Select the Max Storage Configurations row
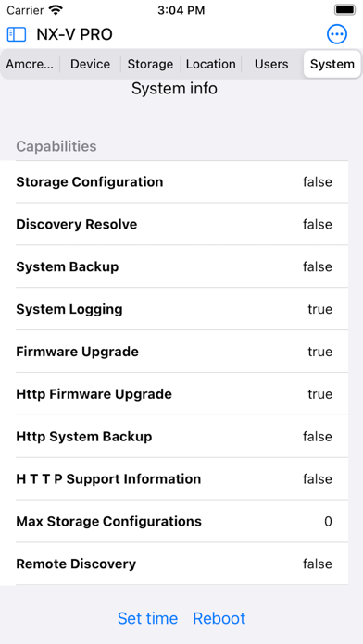The width and height of the screenshot is (363, 644). click(x=181, y=522)
